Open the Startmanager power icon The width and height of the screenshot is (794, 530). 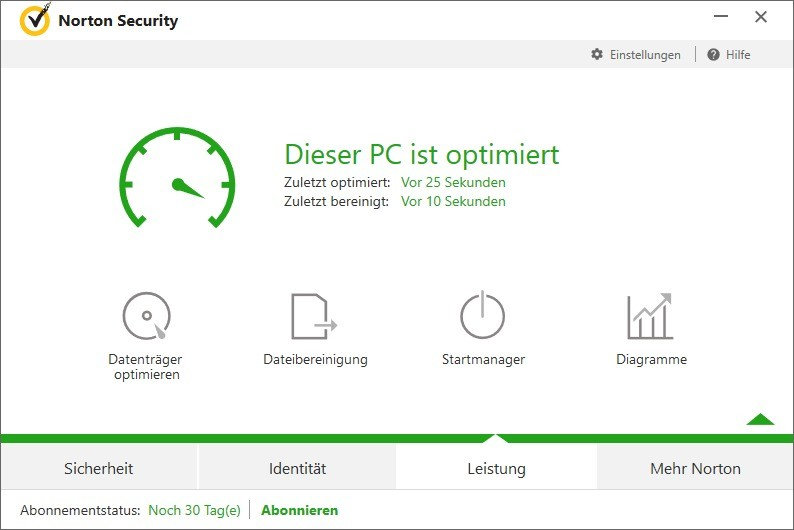(482, 315)
